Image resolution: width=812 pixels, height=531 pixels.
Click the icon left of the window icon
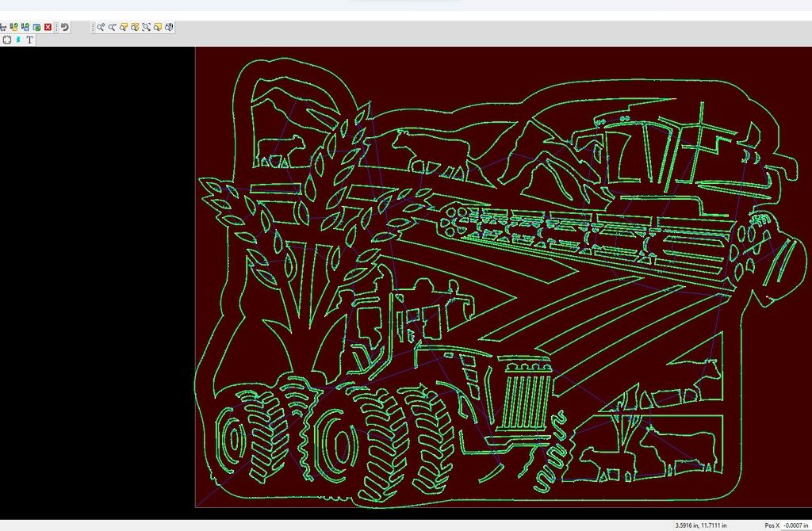tap(25, 27)
